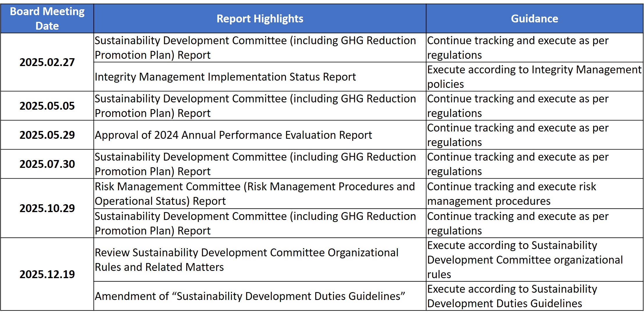The width and height of the screenshot is (644, 318).
Task: Click Review Sustainability Development Committee Organizational Rules cell
Action: [x=246, y=260]
